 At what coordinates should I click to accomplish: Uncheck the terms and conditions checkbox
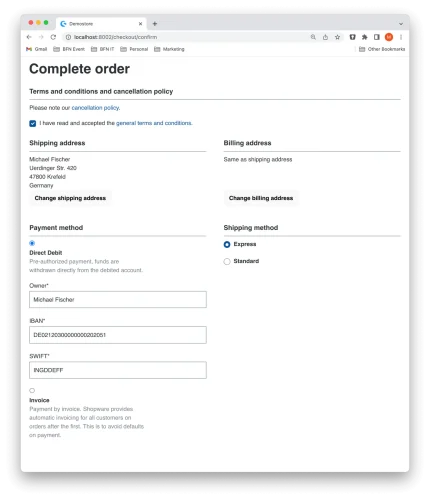tap(33, 124)
